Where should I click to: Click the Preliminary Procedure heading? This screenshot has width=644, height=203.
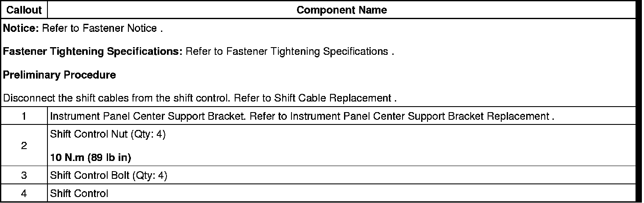click(59, 75)
